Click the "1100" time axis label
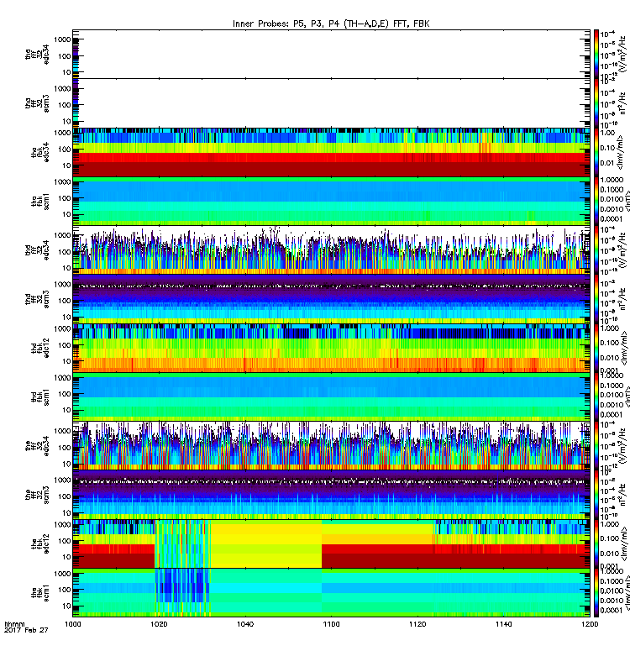This screenshot has height=672, width=630. coord(331,624)
